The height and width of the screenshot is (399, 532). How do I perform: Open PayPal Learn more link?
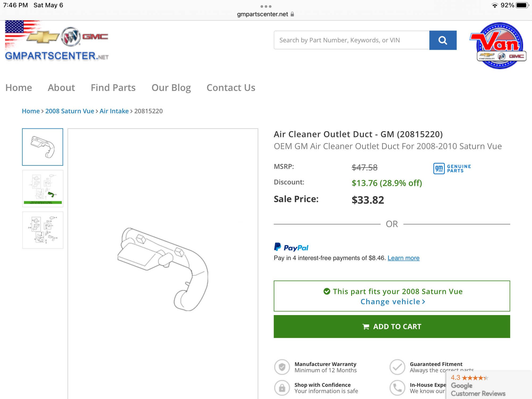[x=403, y=258]
